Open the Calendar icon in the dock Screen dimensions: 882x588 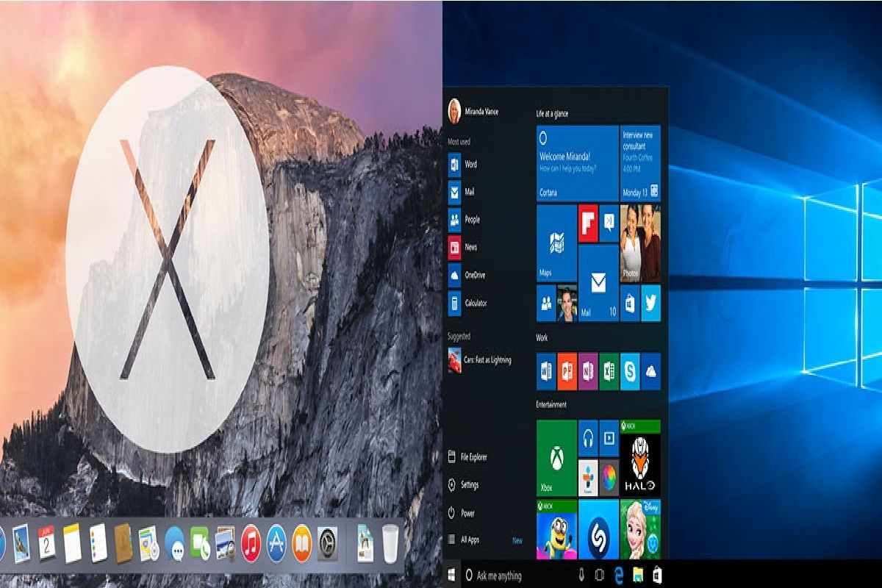[x=46, y=545]
